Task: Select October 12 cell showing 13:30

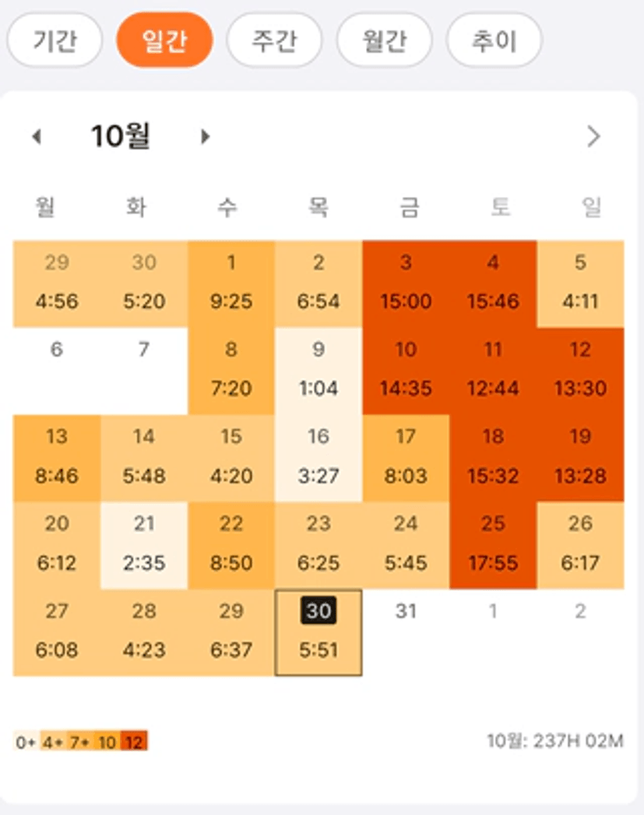Action: pyautogui.click(x=580, y=371)
